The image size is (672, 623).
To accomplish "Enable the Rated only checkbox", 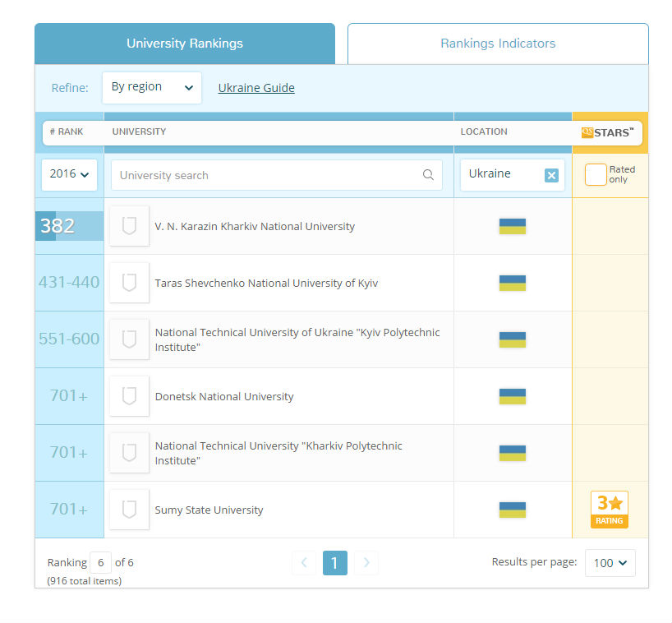I will 596,174.
